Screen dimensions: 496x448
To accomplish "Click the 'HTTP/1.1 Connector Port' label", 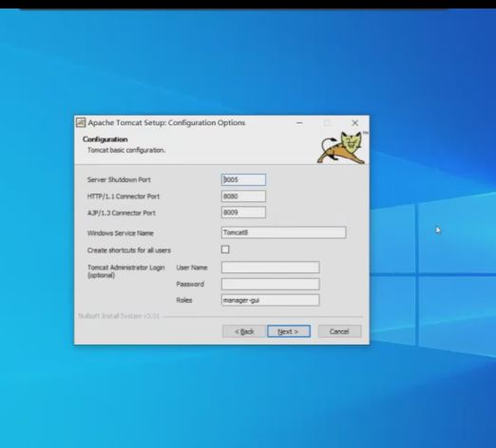I will (124, 196).
